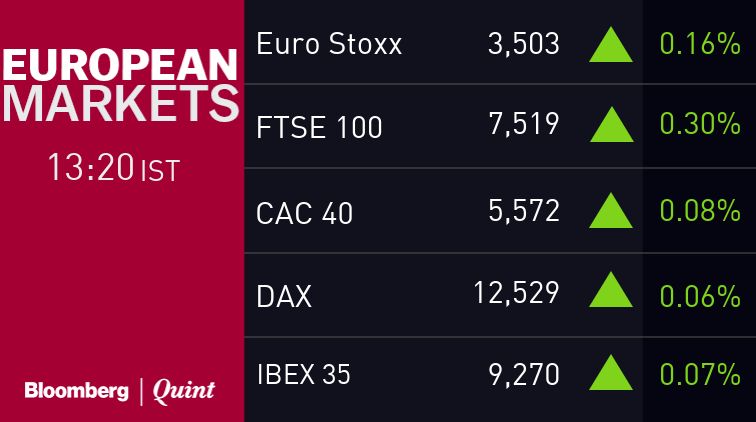The image size is (756, 422).
Task: Click the Euro Stoxx value 3,503
Action: (523, 45)
